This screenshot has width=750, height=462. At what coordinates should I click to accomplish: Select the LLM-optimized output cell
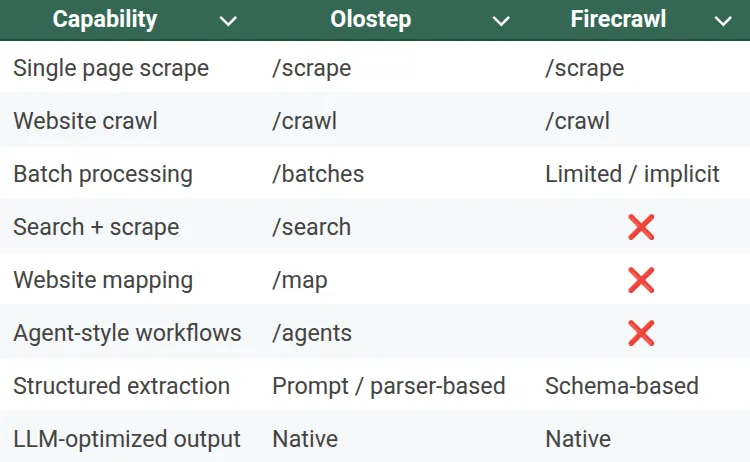(127, 439)
